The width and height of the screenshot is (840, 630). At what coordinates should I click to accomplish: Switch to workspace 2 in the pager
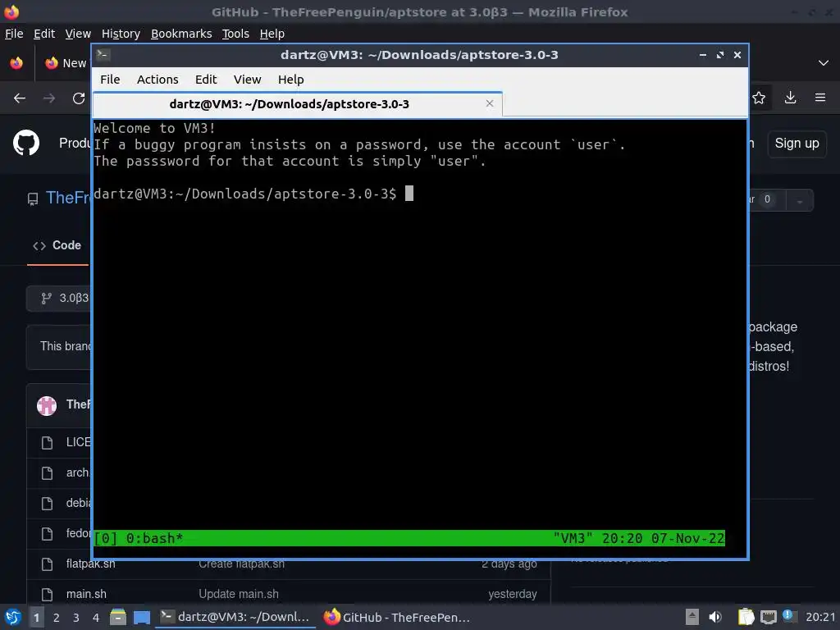click(57, 618)
